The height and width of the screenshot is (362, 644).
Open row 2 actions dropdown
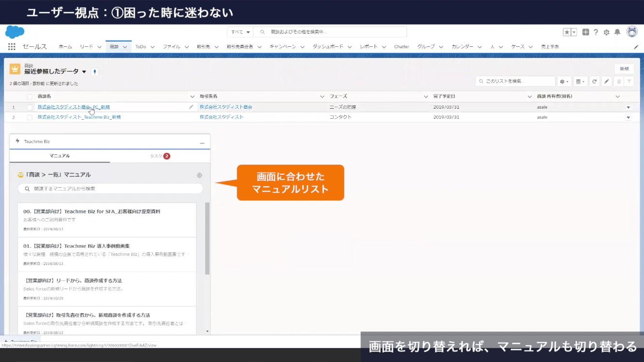pyautogui.click(x=629, y=117)
